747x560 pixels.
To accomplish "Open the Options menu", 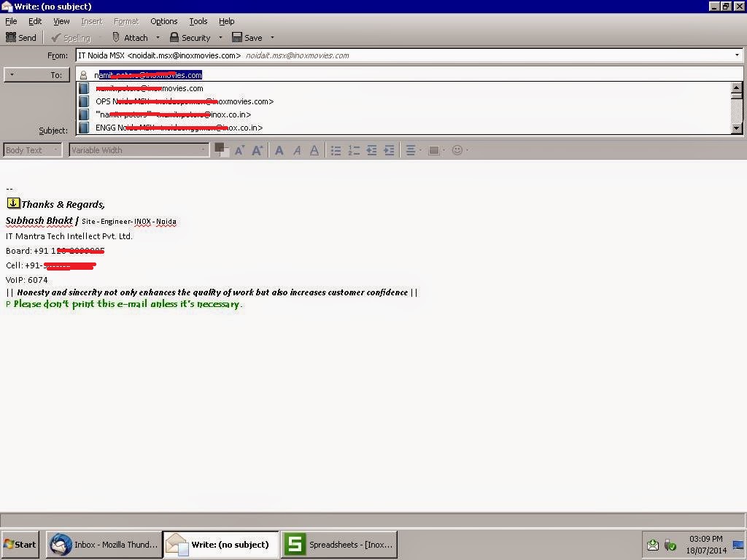I will click(x=163, y=21).
